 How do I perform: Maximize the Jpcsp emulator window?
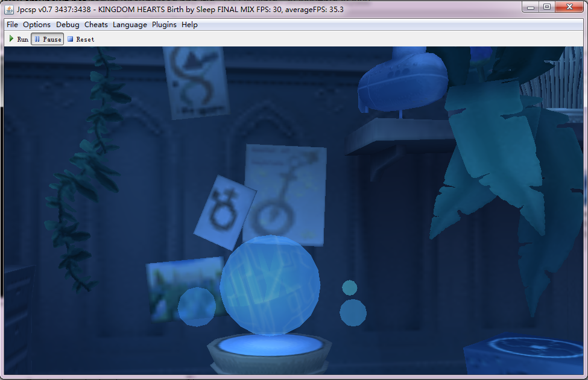[546, 7]
